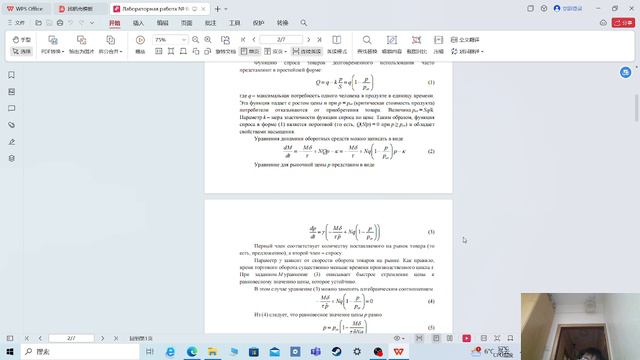640x360 pixels.
Task: Click the zoom out magnifier
Action: click(x=196, y=40)
